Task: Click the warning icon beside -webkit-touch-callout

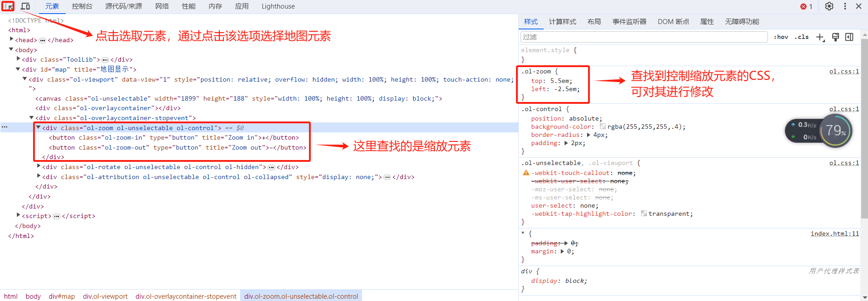Action: [x=526, y=173]
